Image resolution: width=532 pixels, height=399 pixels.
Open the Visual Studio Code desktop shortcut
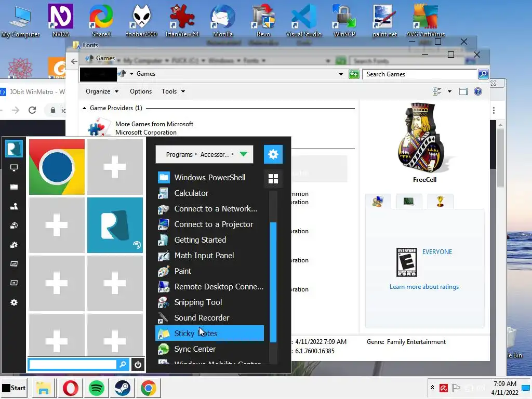(303, 20)
